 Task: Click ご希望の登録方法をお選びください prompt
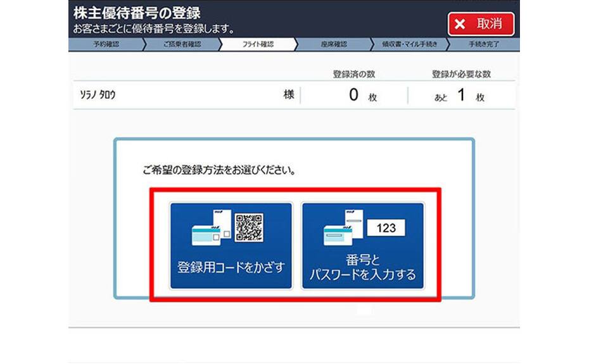click(218, 170)
